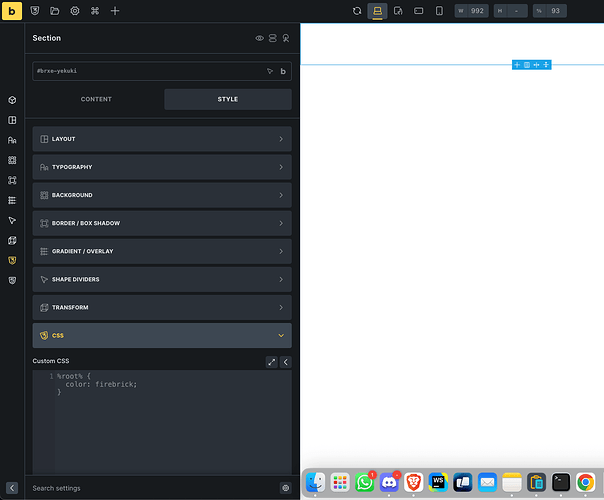Open WebStorm from the dock
Image resolution: width=604 pixels, height=500 pixels.
[438, 482]
